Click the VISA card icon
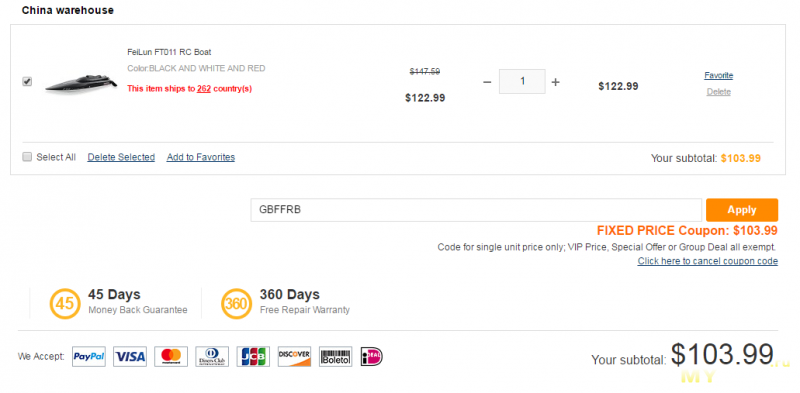This screenshot has width=800, height=393. 130,357
